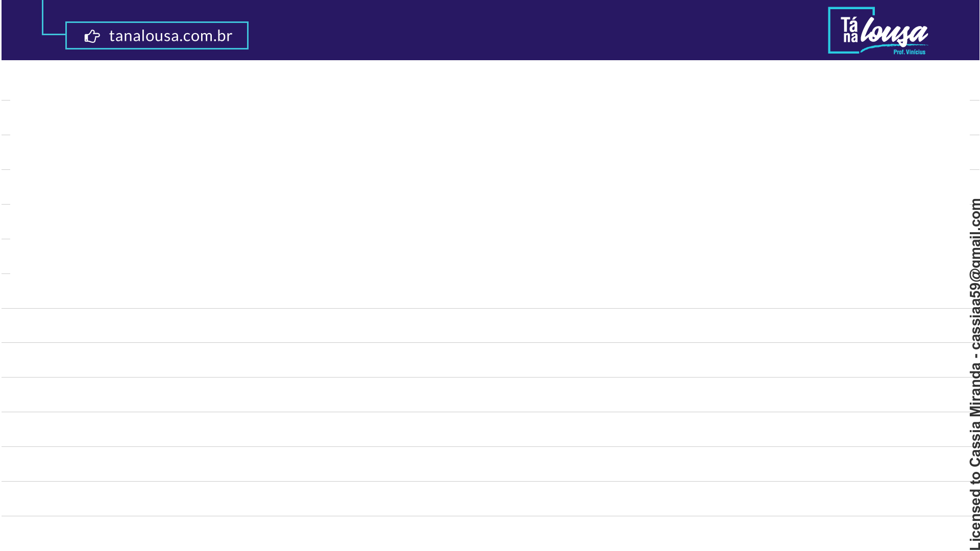Image resolution: width=980 pixels, height=551 pixels.
Task: Click the lowest short tick on left margin
Action: pos(6,273)
